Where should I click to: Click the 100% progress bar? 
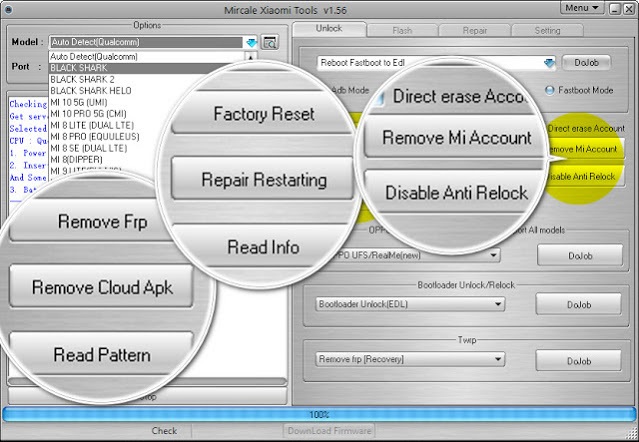point(320,415)
